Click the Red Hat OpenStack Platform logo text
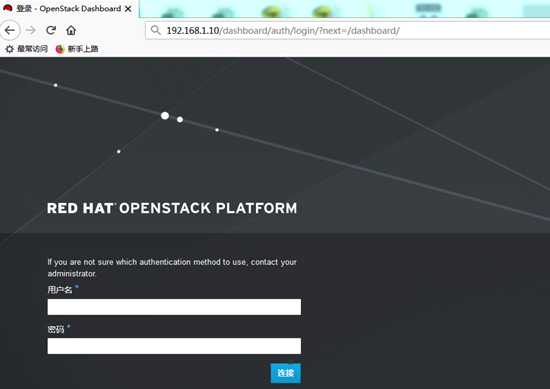The height and width of the screenshot is (389, 550). coord(172,208)
